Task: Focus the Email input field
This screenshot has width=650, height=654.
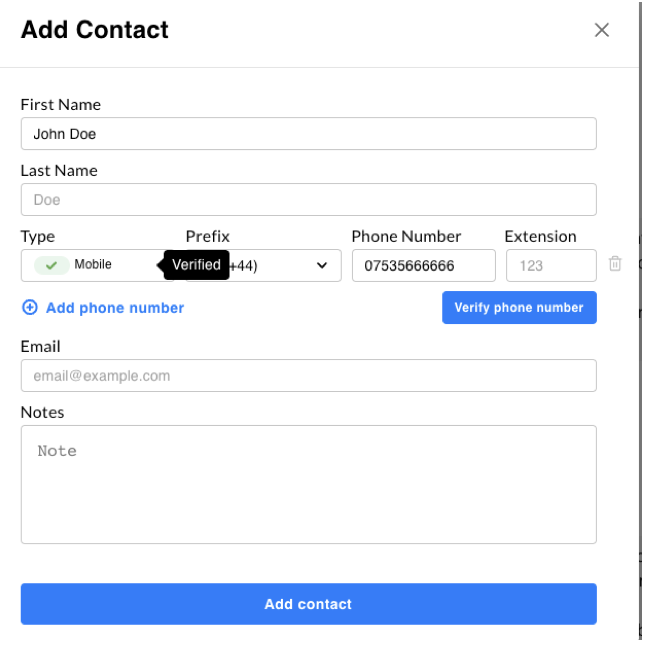Action: point(309,375)
